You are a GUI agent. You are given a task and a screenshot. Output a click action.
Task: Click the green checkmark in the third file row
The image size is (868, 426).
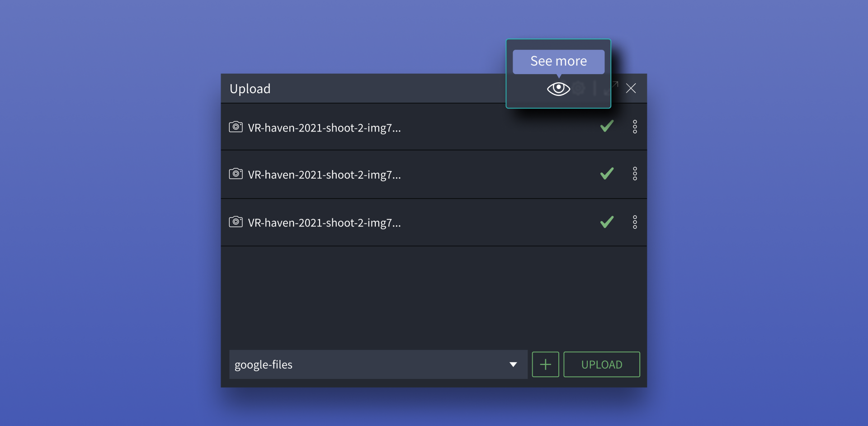(607, 222)
